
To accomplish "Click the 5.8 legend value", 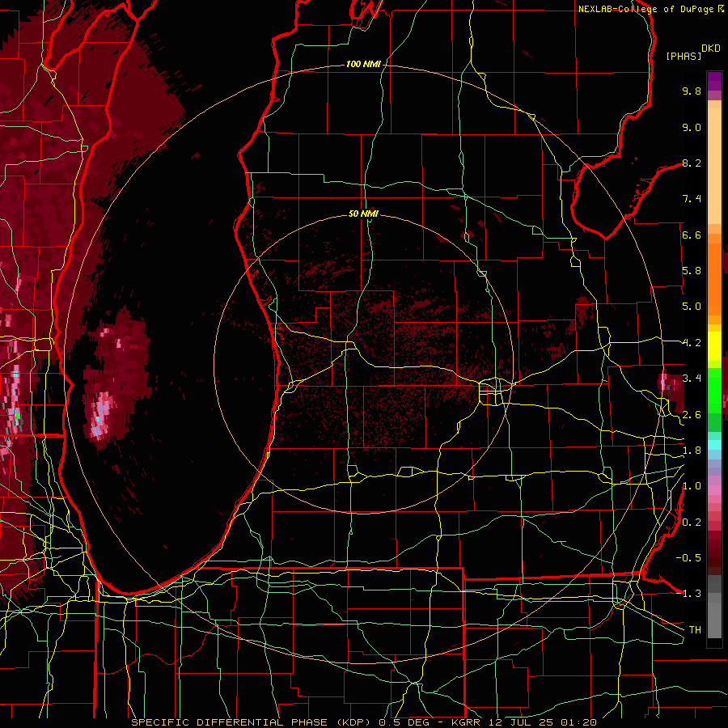I will 692,271.
